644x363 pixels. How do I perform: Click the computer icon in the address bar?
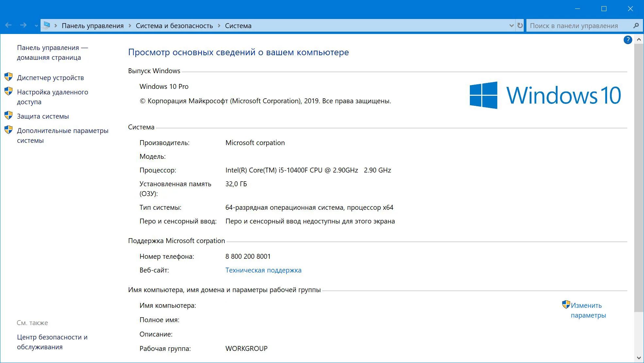point(47,25)
